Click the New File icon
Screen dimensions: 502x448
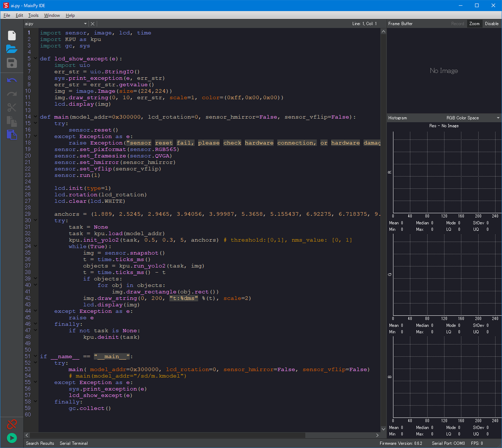[x=12, y=35]
